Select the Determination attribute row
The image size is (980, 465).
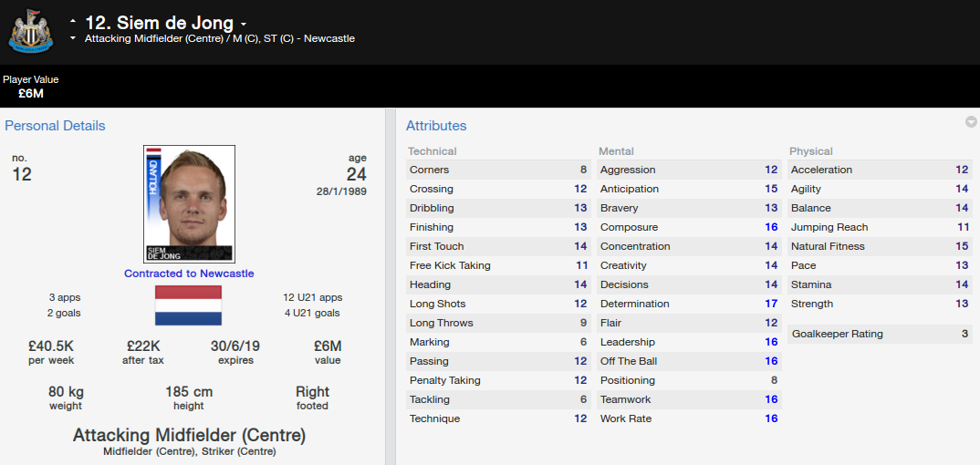point(689,304)
